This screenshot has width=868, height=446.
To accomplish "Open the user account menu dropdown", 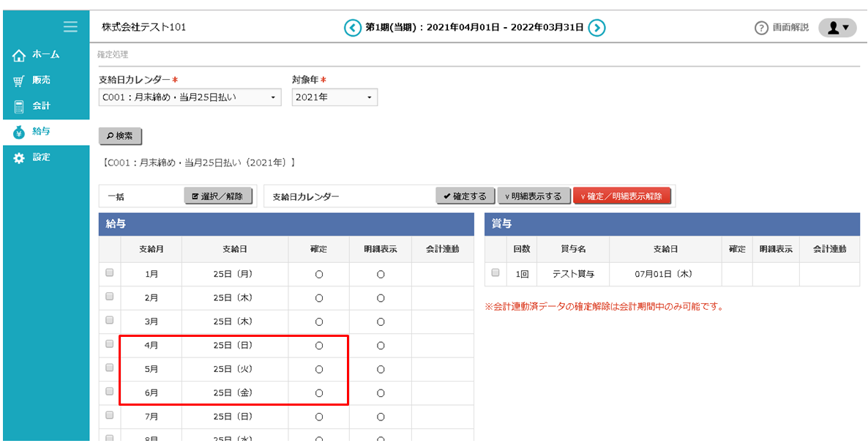I will [x=837, y=28].
